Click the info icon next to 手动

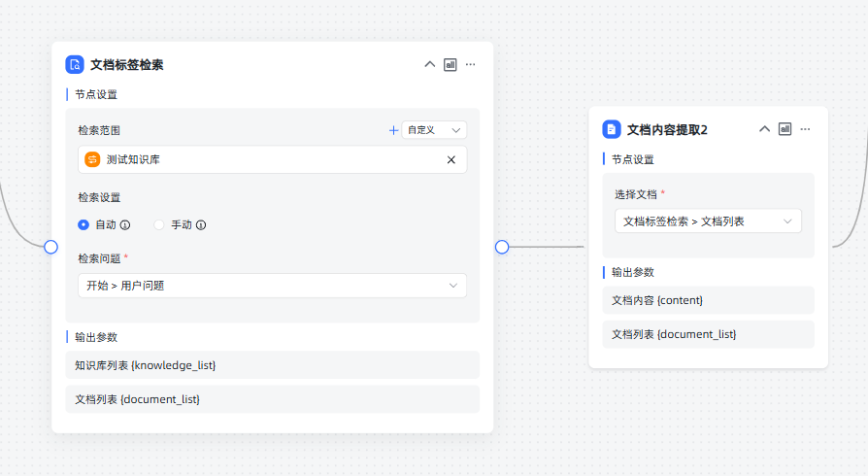tap(201, 225)
